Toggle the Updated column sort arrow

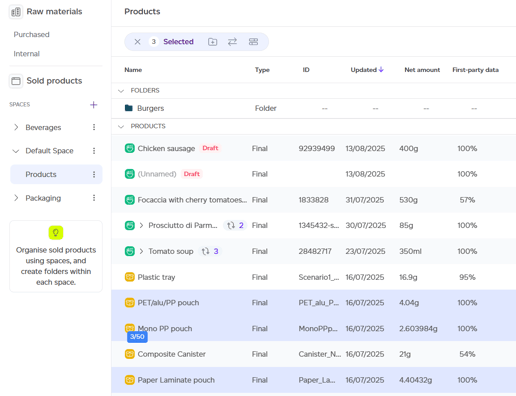[381, 70]
